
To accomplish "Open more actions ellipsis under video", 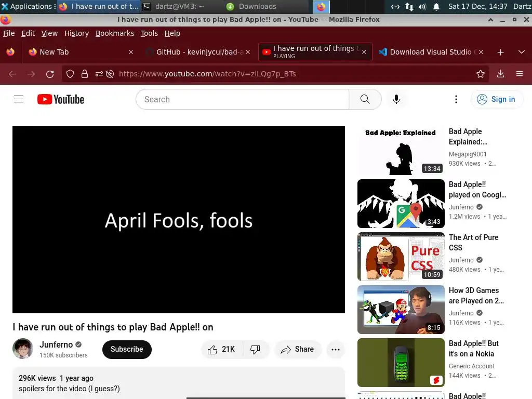I will (336, 350).
